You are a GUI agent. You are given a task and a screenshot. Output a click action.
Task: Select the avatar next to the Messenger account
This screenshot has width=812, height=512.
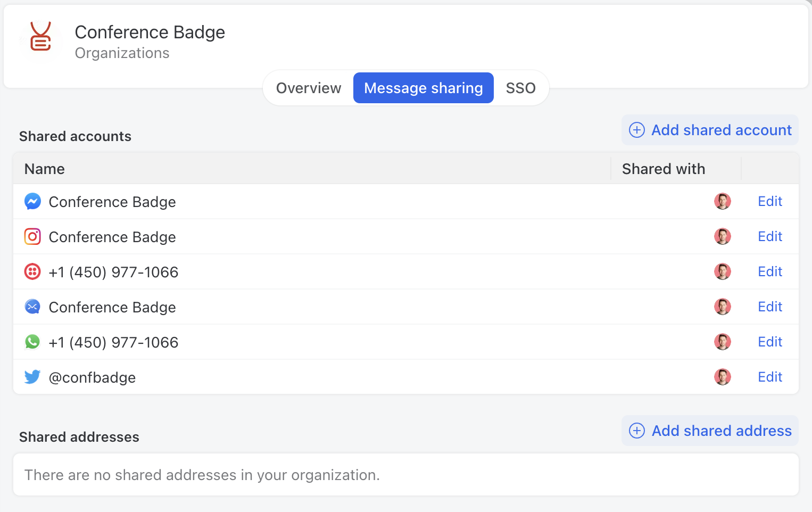723,201
